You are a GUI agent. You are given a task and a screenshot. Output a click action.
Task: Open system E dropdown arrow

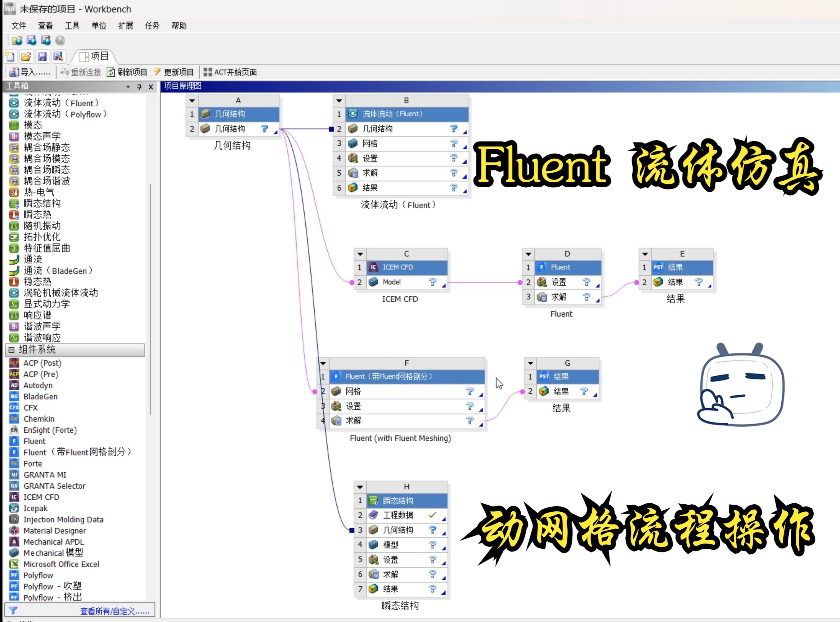pyautogui.click(x=645, y=254)
